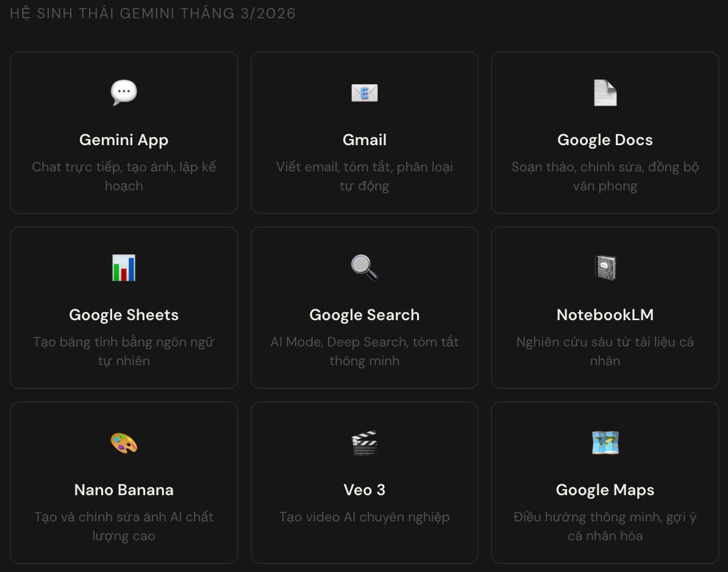Click the world map icon for Google Maps
Viewport: 728px width, 572px height.
605,443
